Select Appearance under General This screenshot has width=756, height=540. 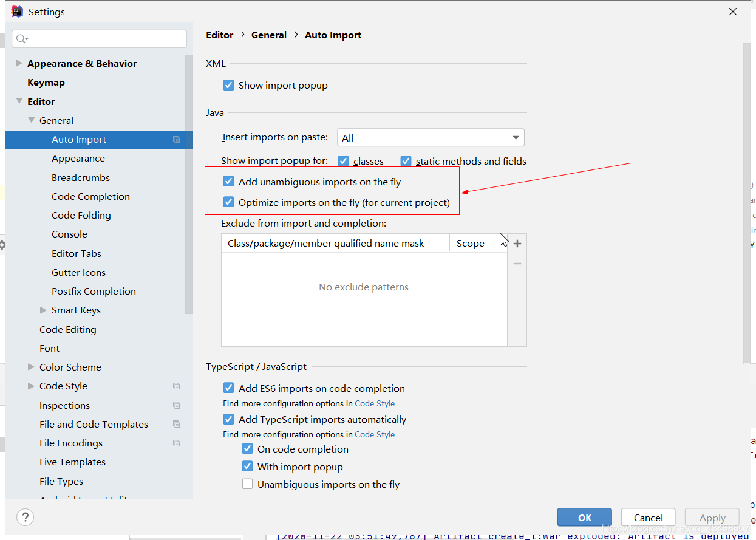pyautogui.click(x=78, y=159)
